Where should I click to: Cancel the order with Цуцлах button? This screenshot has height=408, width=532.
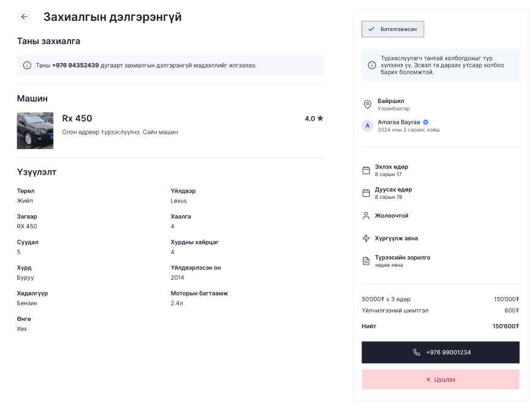441,379
